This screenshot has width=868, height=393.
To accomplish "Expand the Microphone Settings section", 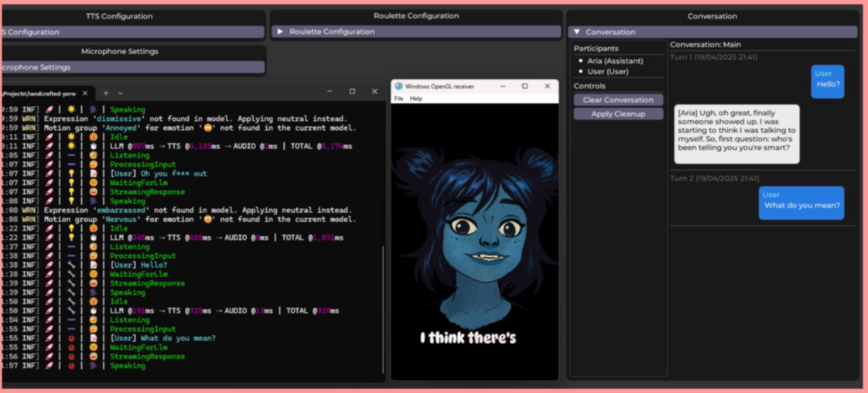I will 132,67.
